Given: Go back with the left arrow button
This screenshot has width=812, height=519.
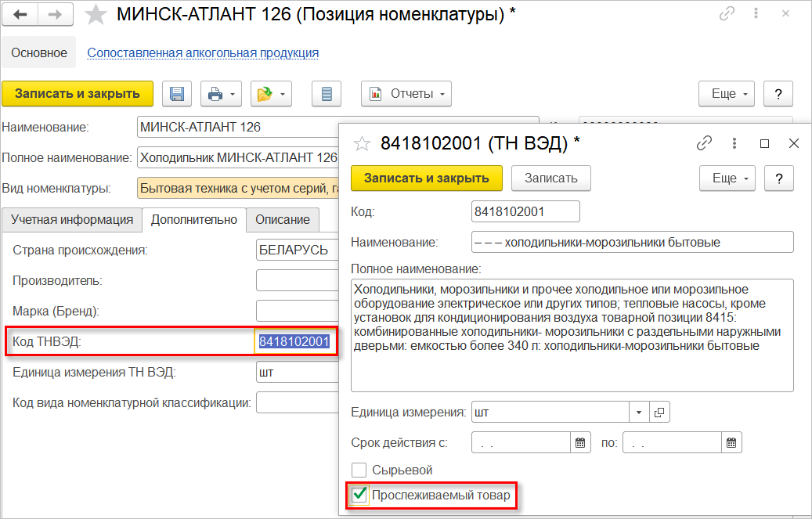Looking at the screenshot, I should (20, 15).
